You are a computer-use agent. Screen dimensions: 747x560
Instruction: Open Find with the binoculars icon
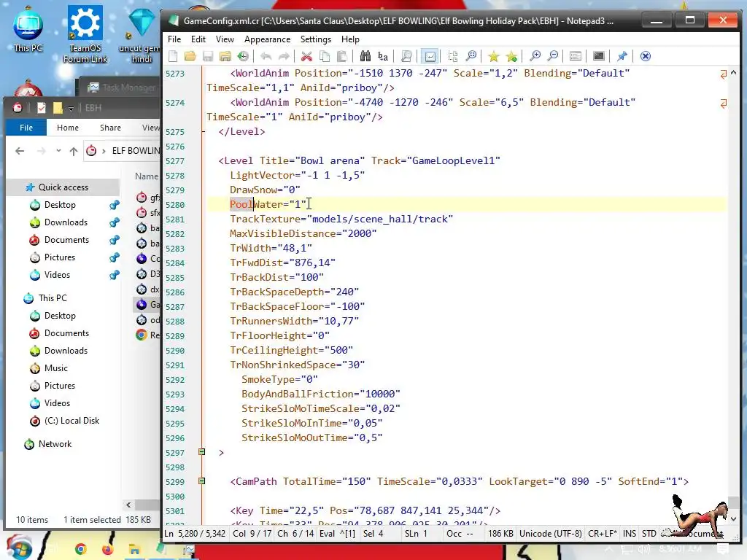coord(365,56)
